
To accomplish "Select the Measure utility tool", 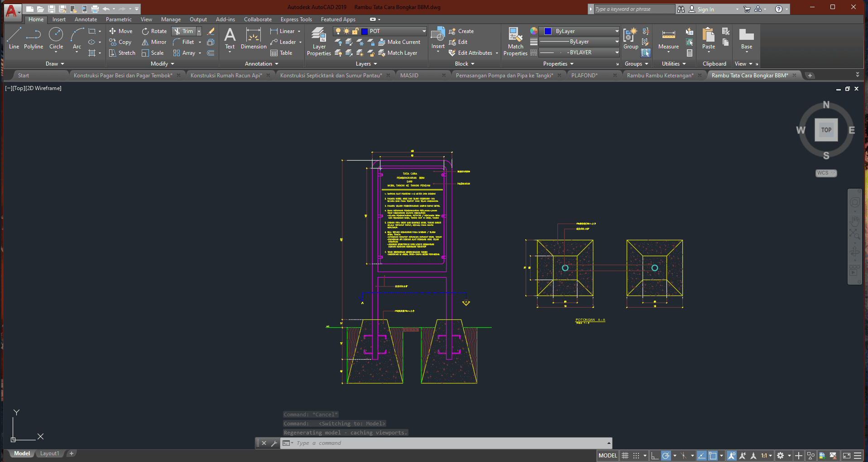I will point(668,39).
